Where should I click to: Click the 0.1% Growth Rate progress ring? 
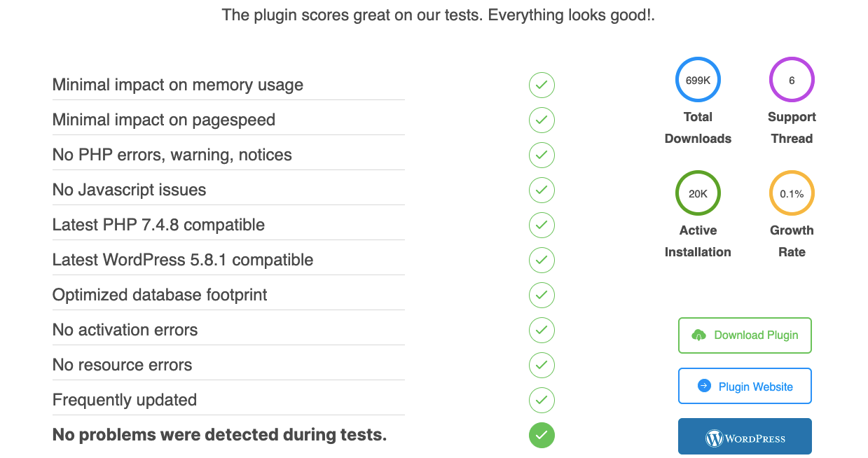pos(792,193)
